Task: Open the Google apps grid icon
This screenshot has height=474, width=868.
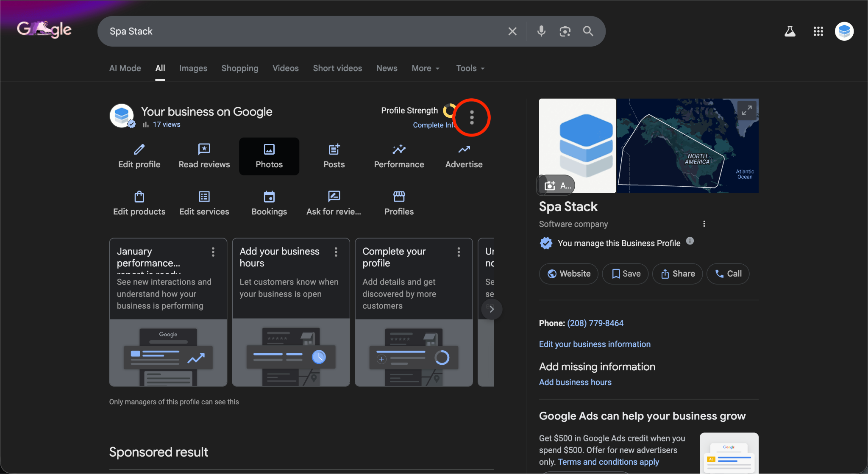Action: tap(818, 31)
